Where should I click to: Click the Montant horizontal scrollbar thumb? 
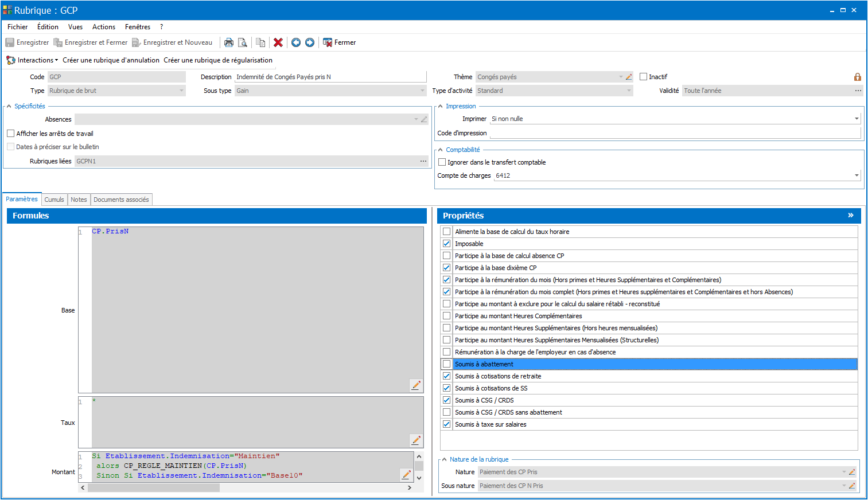(x=154, y=487)
